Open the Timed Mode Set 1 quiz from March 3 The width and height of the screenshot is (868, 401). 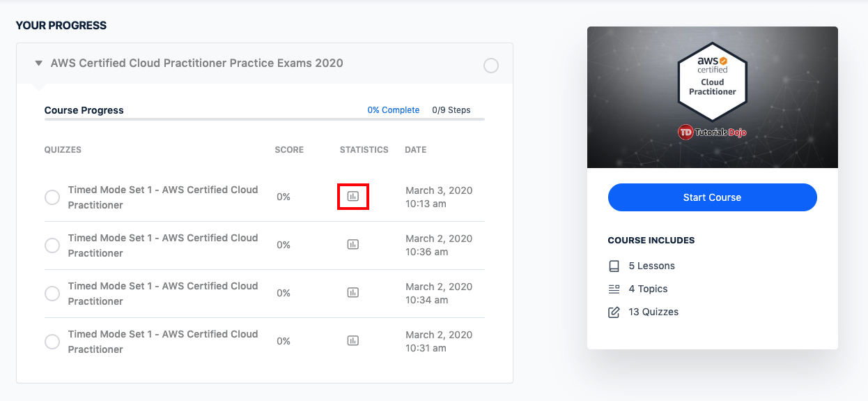pyautogui.click(x=162, y=197)
